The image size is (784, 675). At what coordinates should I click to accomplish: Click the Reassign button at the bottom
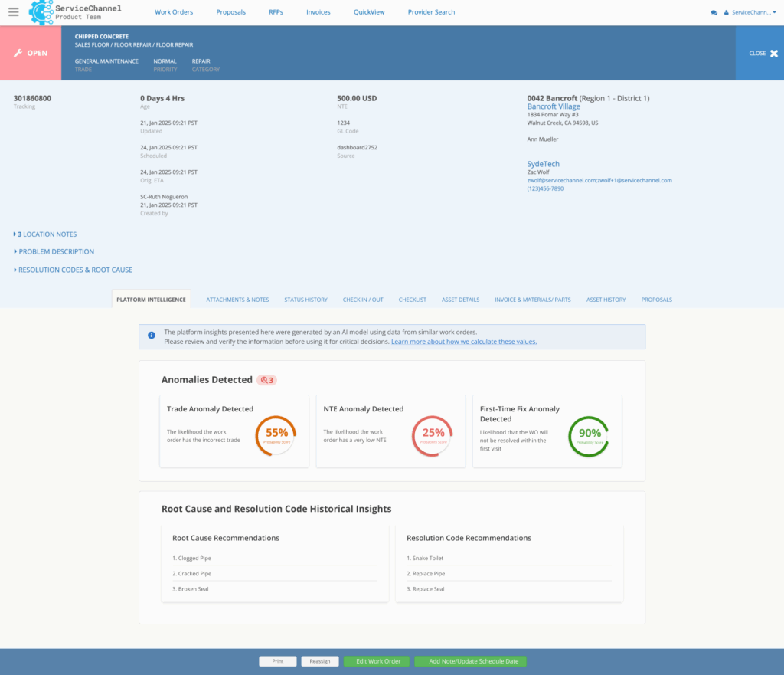319,660
